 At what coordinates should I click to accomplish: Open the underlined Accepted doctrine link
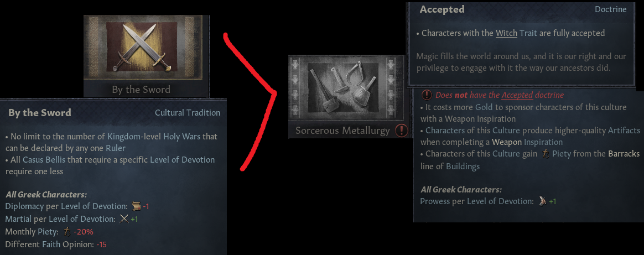click(x=517, y=95)
